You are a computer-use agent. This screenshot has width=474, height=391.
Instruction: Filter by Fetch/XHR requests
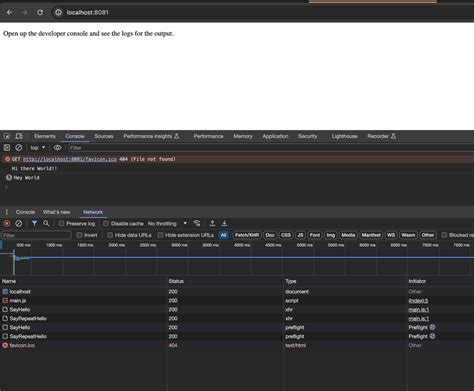coord(247,235)
